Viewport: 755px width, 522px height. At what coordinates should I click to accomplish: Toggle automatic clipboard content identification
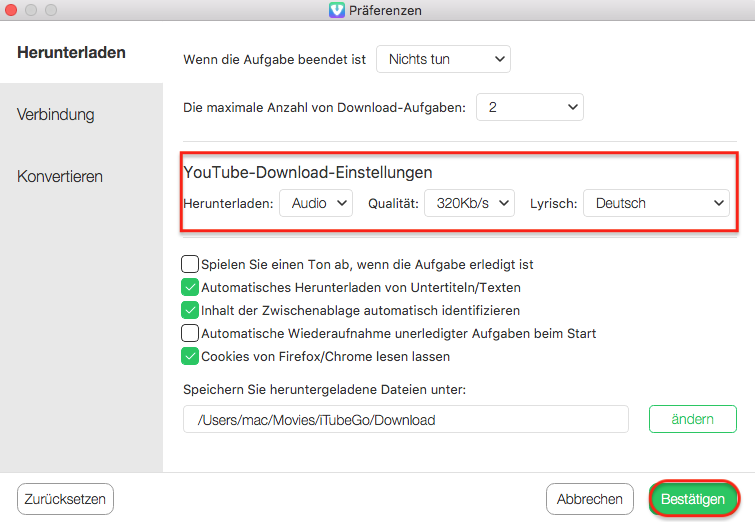[190, 311]
